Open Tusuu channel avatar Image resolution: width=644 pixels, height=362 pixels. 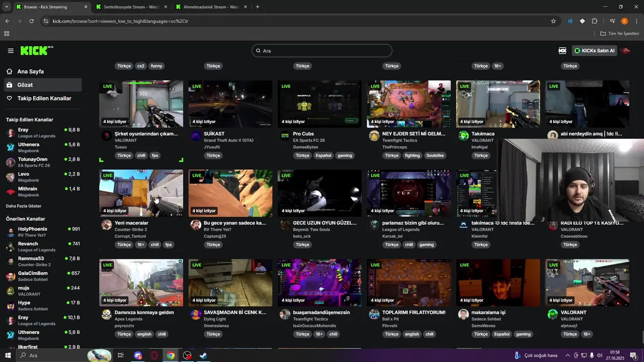[x=106, y=136]
